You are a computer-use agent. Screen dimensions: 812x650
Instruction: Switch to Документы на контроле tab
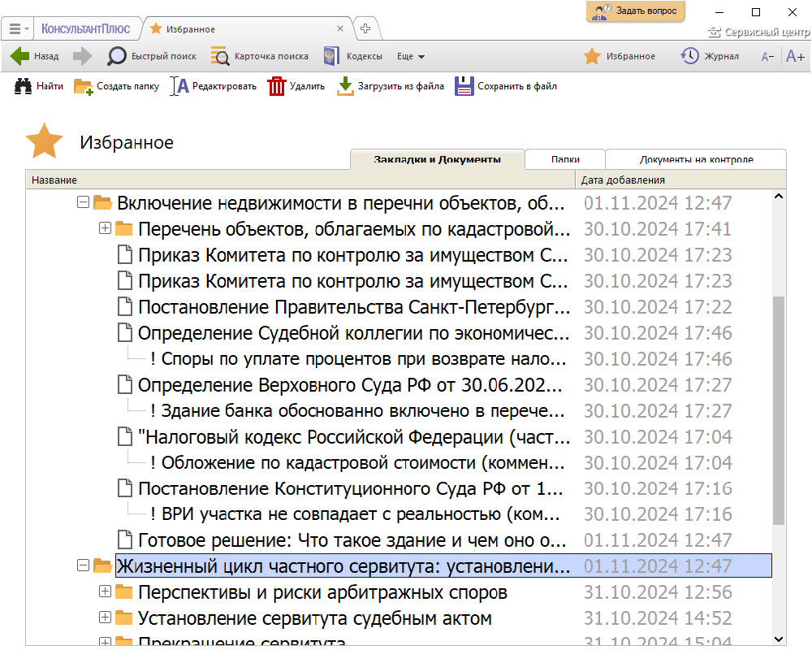tap(696, 159)
